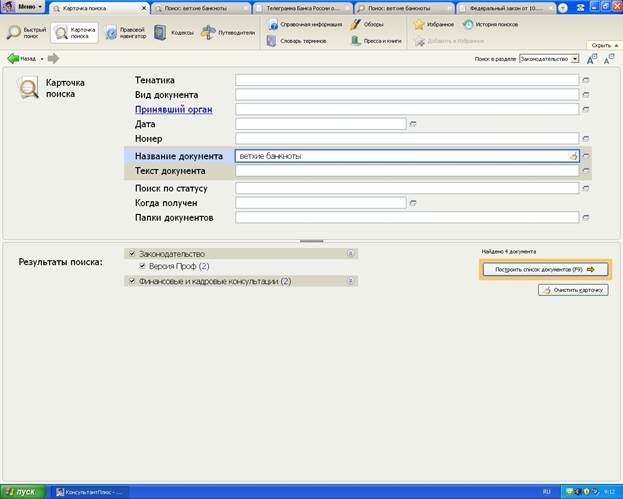Click the Номер input field

pyautogui.click(x=407, y=139)
